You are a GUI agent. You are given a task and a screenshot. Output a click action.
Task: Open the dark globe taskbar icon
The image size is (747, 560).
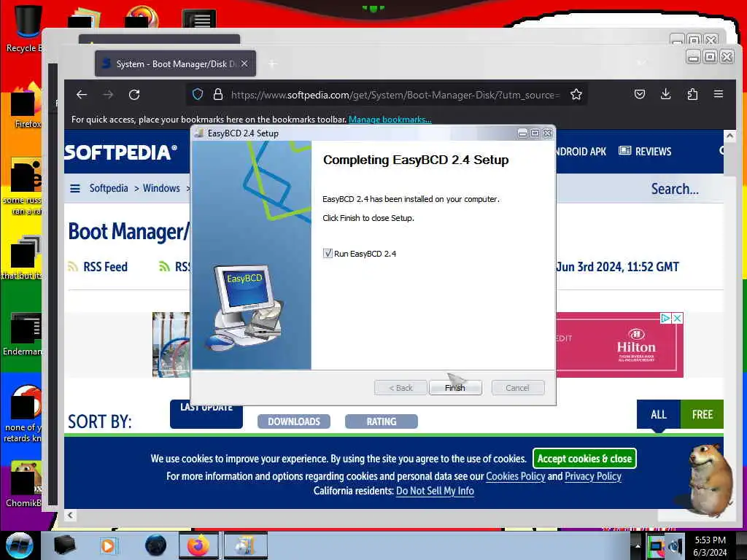point(155,545)
